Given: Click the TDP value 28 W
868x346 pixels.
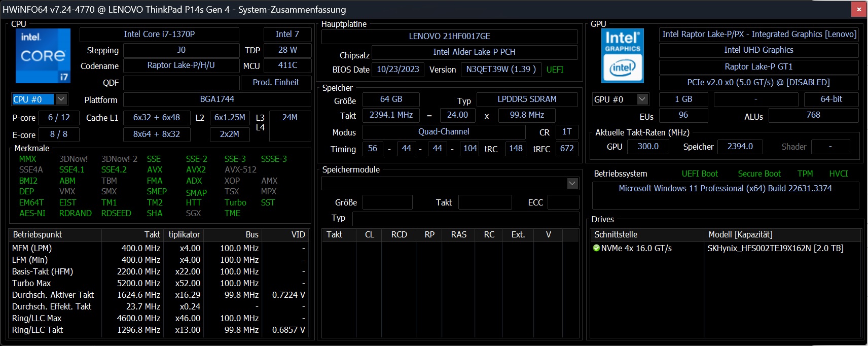Looking at the screenshot, I should click(287, 50).
